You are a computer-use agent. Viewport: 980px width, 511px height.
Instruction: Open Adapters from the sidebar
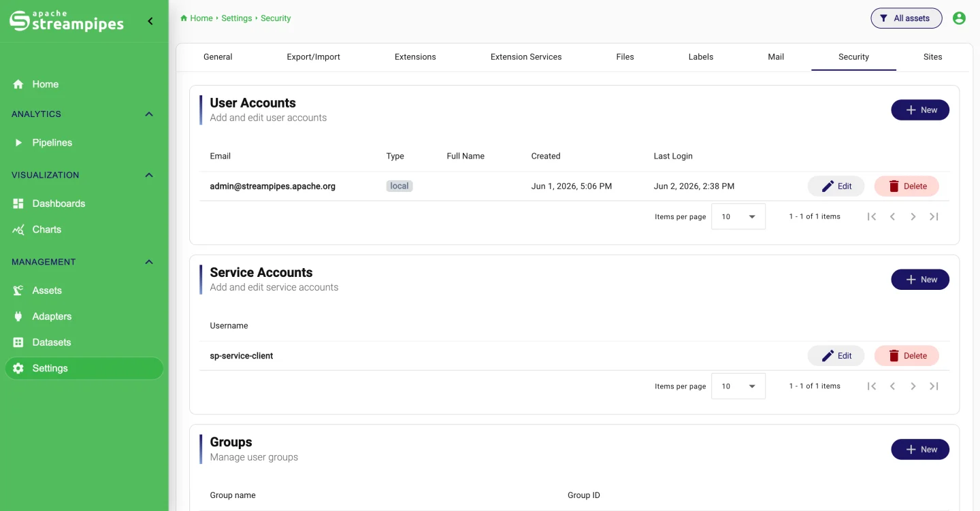click(x=84, y=316)
